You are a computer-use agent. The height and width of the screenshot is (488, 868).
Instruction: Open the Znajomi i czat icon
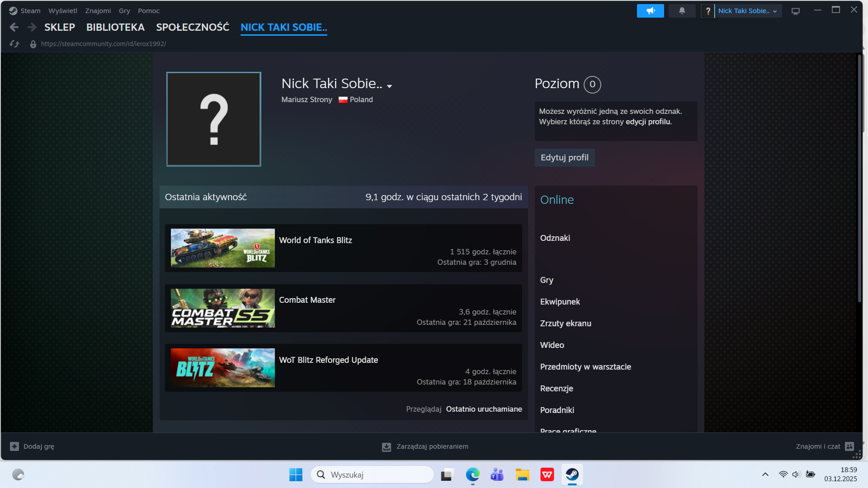[849, 446]
